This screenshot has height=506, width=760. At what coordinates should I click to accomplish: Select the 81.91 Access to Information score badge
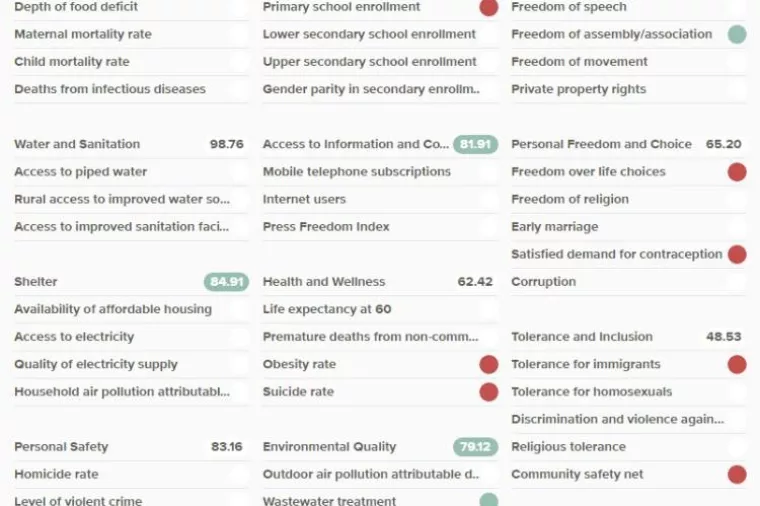pos(475,144)
